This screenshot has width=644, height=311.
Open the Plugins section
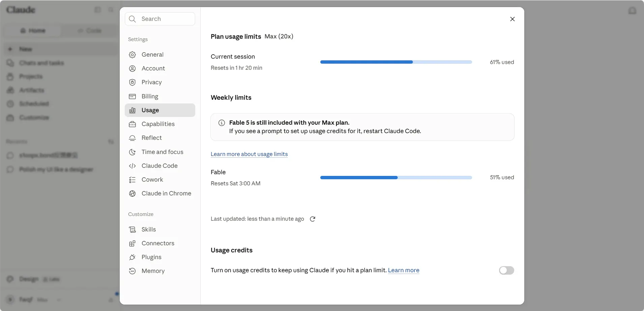point(160,257)
